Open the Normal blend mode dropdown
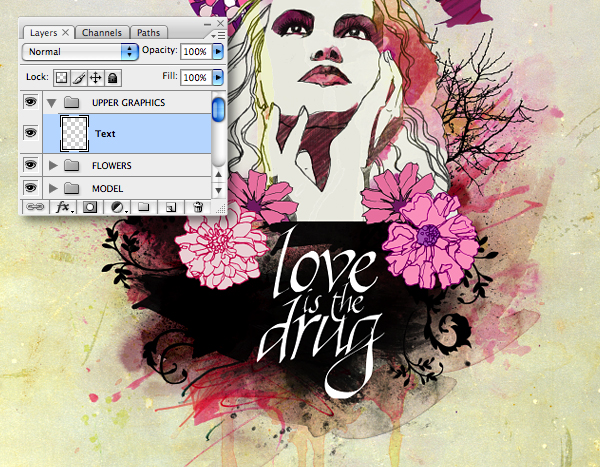 tap(80, 52)
